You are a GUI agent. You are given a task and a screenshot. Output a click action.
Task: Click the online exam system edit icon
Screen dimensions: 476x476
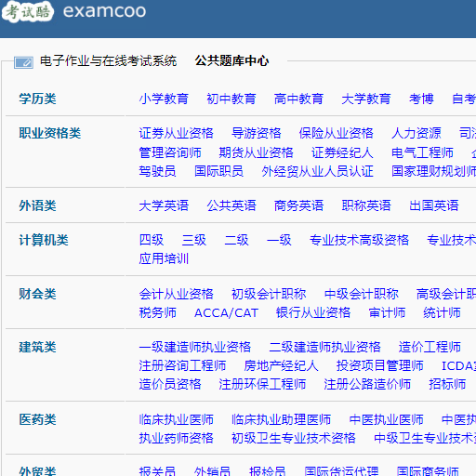pos(23,62)
